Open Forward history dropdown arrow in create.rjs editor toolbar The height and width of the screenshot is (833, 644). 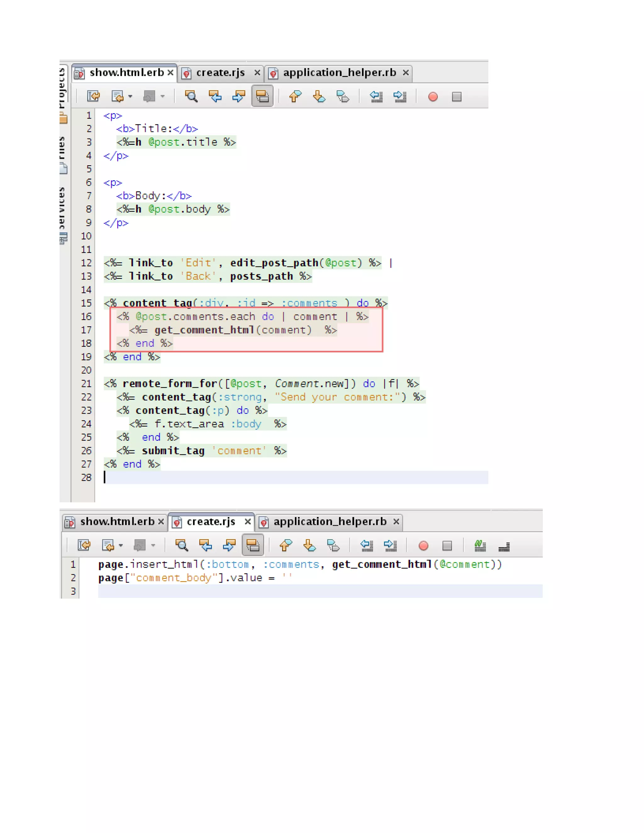(153, 546)
